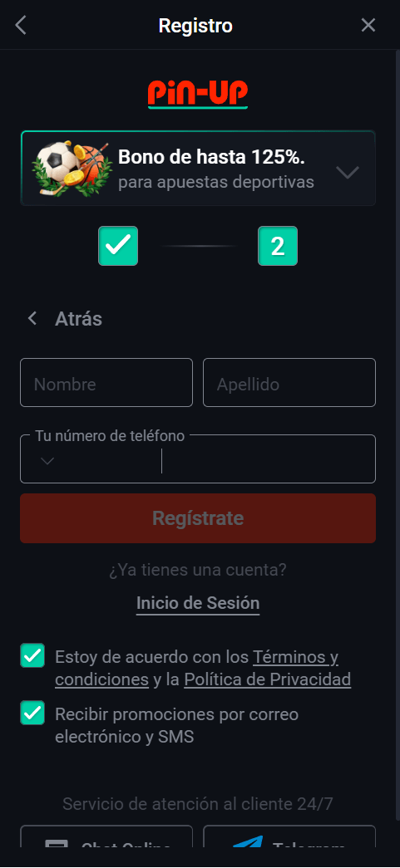Open Chat Online support button

coord(106,836)
